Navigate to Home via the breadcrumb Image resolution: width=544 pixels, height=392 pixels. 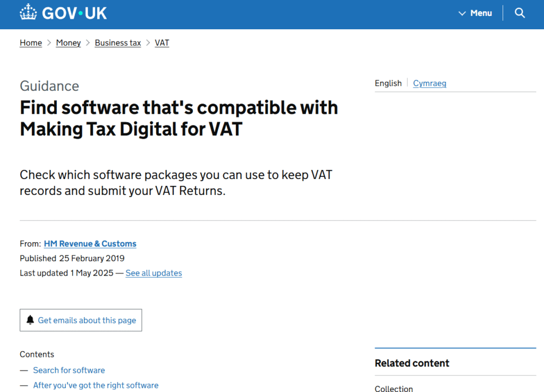click(x=30, y=42)
